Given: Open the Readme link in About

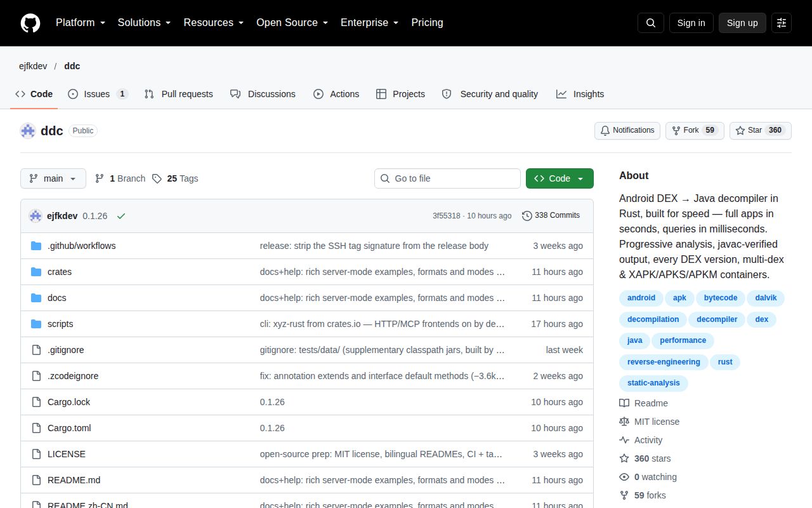Looking at the screenshot, I should [x=643, y=403].
